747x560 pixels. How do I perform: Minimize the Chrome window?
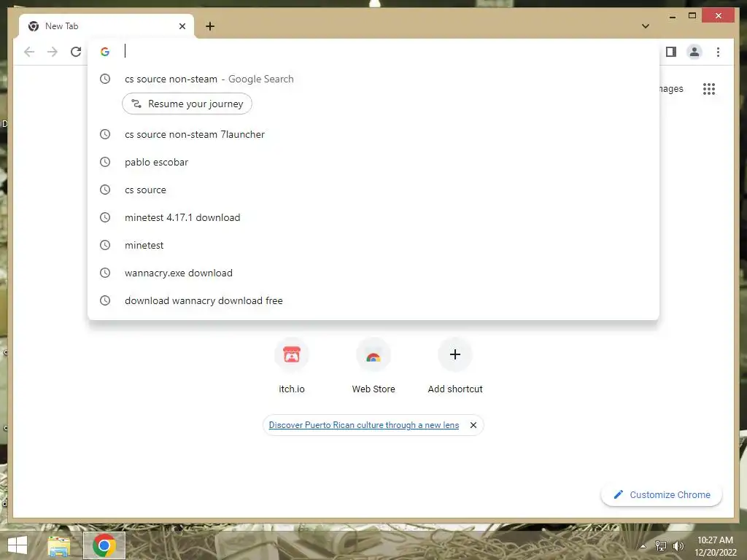click(x=672, y=16)
